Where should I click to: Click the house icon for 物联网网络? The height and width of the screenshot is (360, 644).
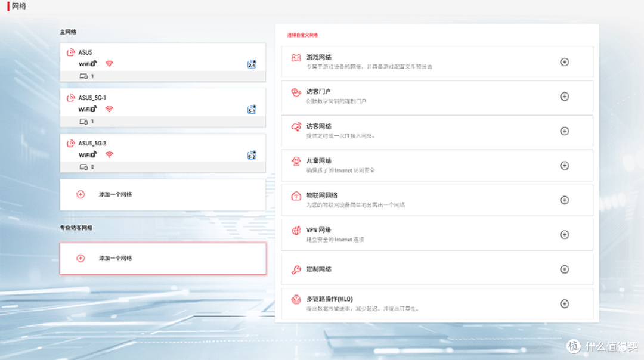[296, 196]
